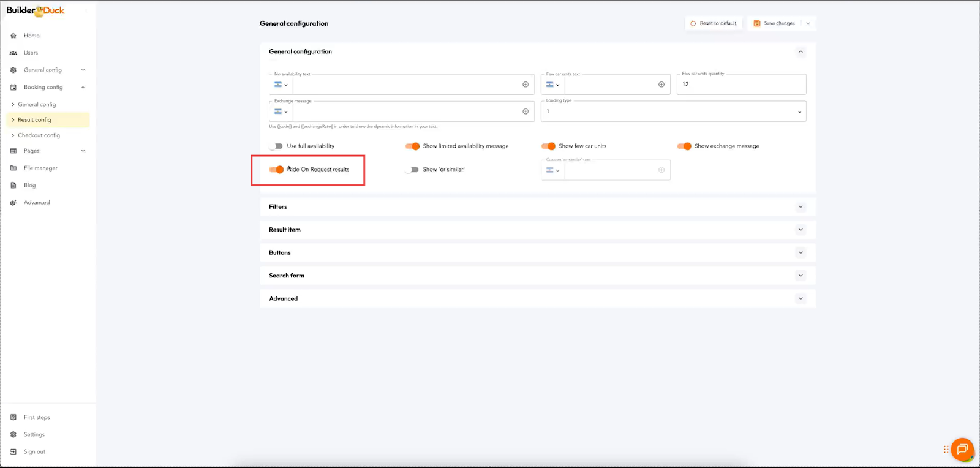Turn on Show 'or similar' toggle
Viewport: 980px width, 468px height.
click(x=412, y=170)
